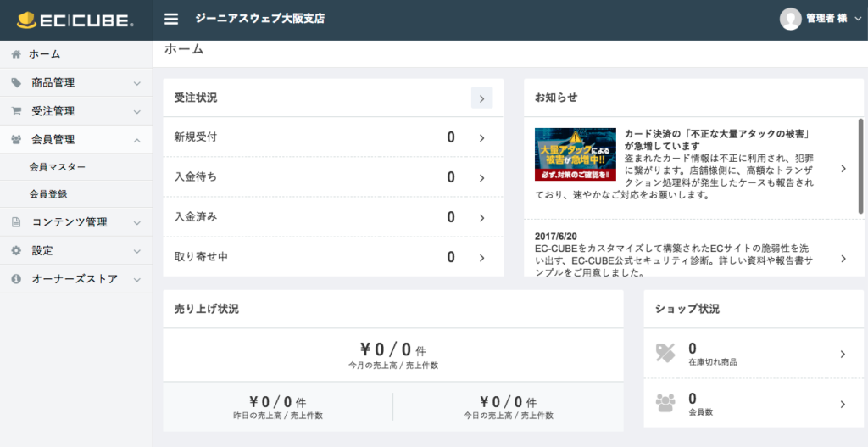
Task: Expand the オーナーズストア menu
Action: coord(136,279)
